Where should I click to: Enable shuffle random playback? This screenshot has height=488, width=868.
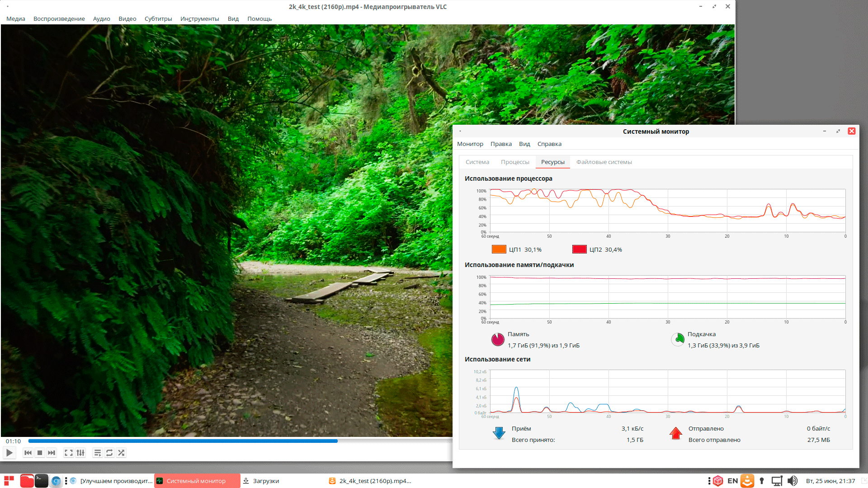coord(121,453)
